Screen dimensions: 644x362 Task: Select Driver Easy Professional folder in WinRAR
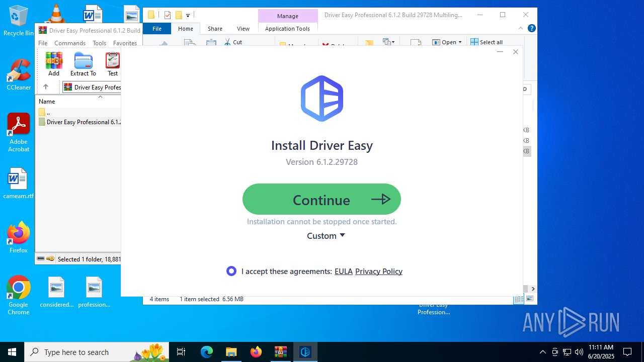(x=79, y=122)
